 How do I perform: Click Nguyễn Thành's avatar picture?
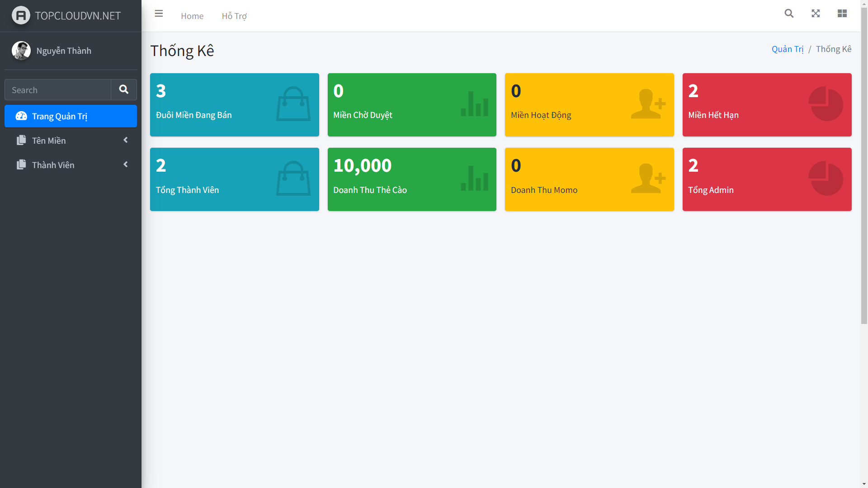(21, 51)
